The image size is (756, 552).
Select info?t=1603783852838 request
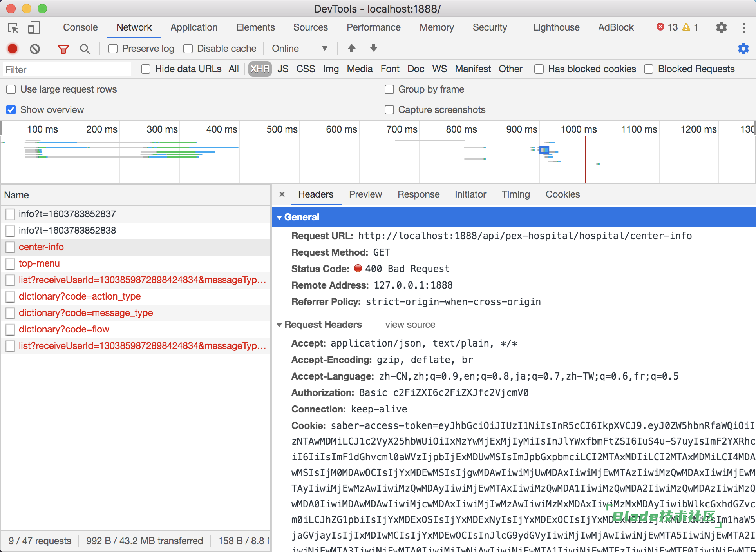click(x=136, y=231)
